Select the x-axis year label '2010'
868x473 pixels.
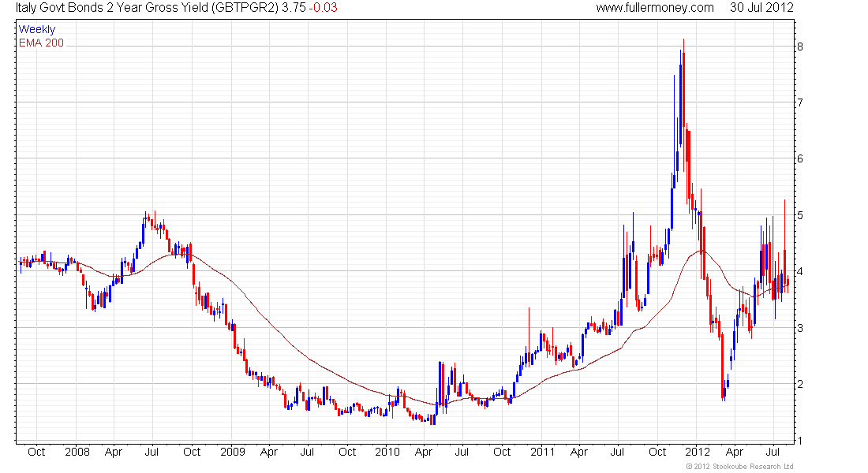click(387, 452)
